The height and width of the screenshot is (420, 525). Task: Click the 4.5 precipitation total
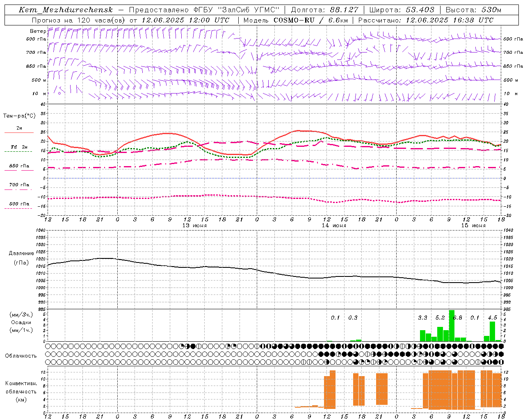point(492,317)
